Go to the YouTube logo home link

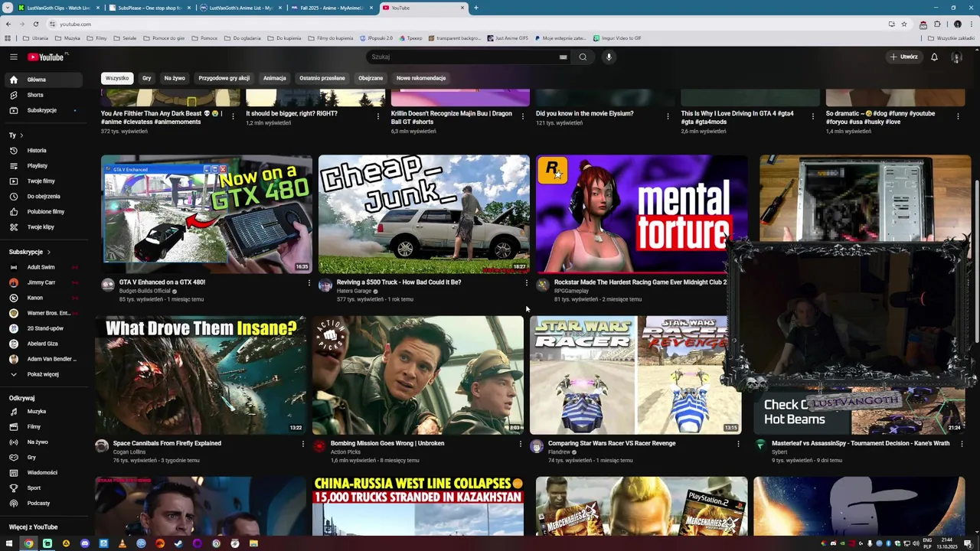point(47,57)
